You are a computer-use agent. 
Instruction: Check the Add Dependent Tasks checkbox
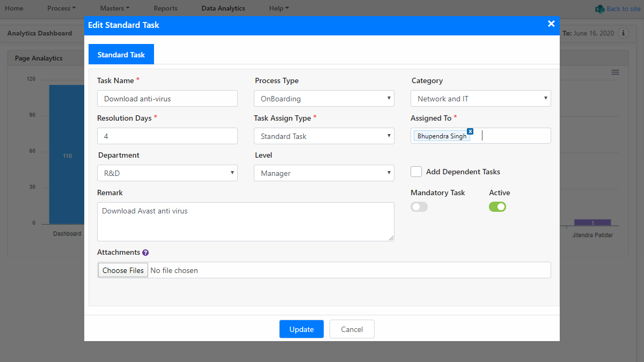pyautogui.click(x=416, y=172)
